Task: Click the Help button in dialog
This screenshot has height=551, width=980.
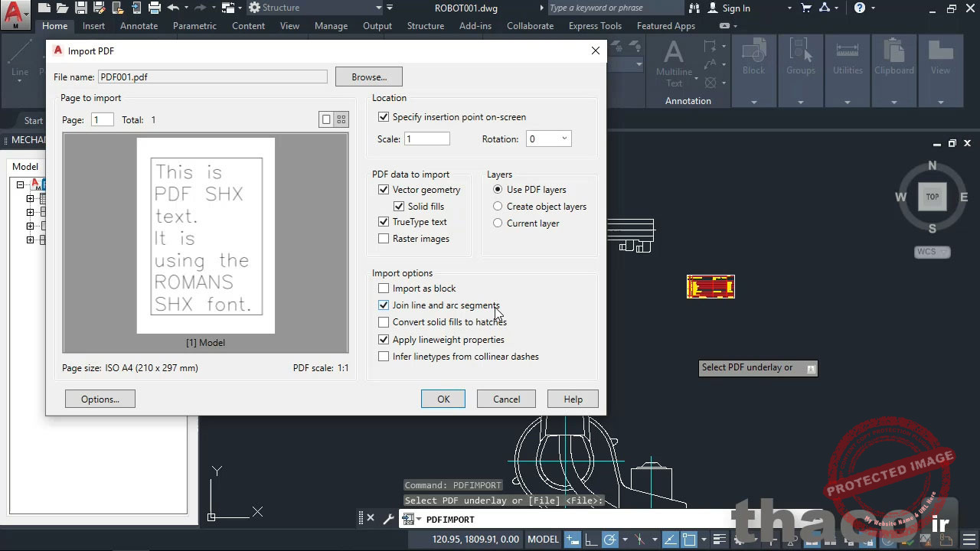Action: pyautogui.click(x=573, y=399)
